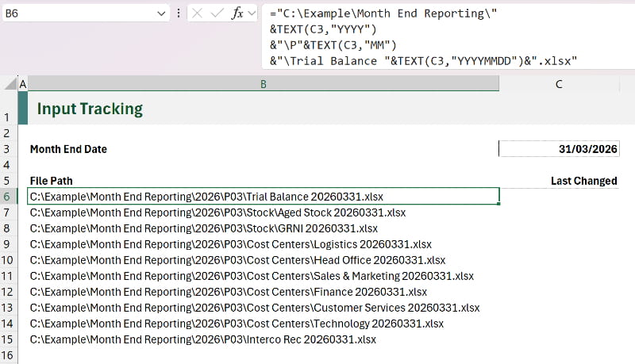The image size is (635, 364).
Task: Select row 7 header
Action: tap(8, 213)
